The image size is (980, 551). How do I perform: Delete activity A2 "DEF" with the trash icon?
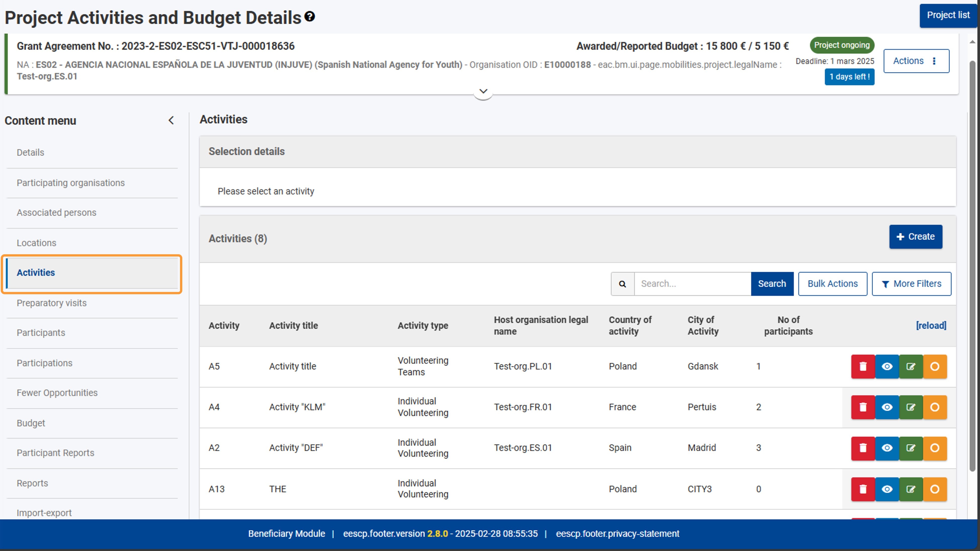(x=863, y=448)
